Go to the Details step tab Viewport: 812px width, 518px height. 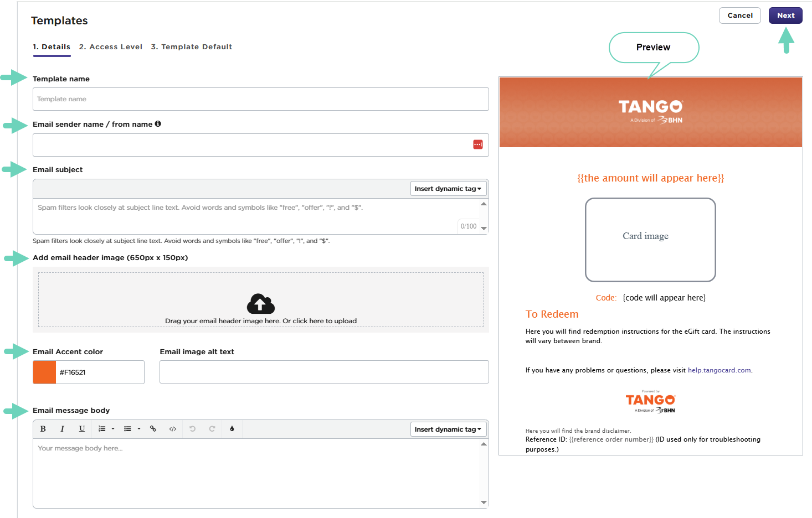tap(52, 47)
